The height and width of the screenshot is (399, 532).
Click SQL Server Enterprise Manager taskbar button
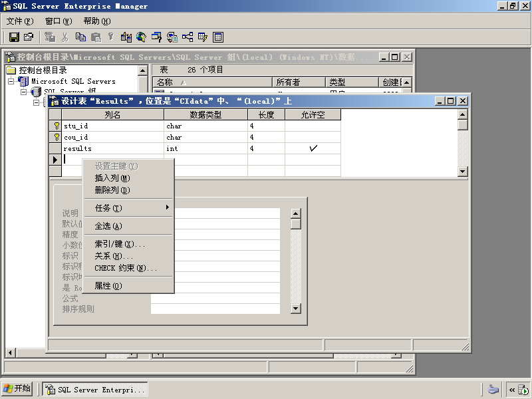click(x=95, y=390)
